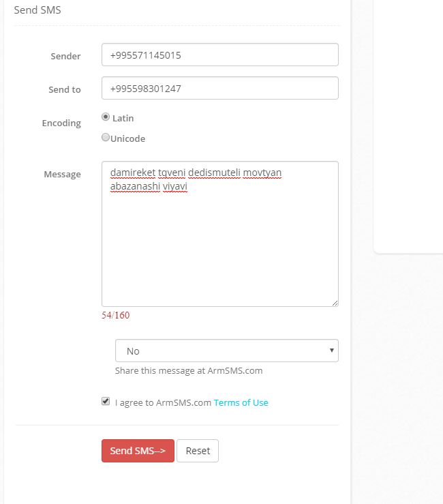Click the Send to number field
Screen dimensions: 443x504
(219, 88)
